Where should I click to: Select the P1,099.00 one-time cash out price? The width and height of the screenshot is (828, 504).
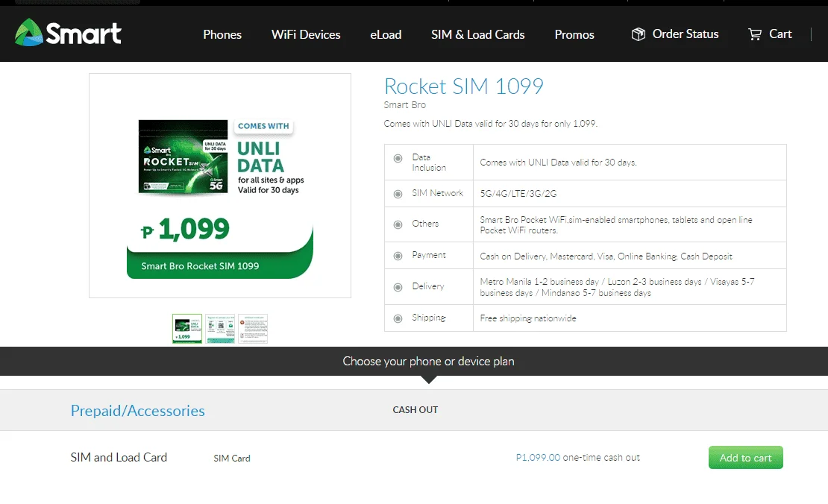pyautogui.click(x=577, y=458)
